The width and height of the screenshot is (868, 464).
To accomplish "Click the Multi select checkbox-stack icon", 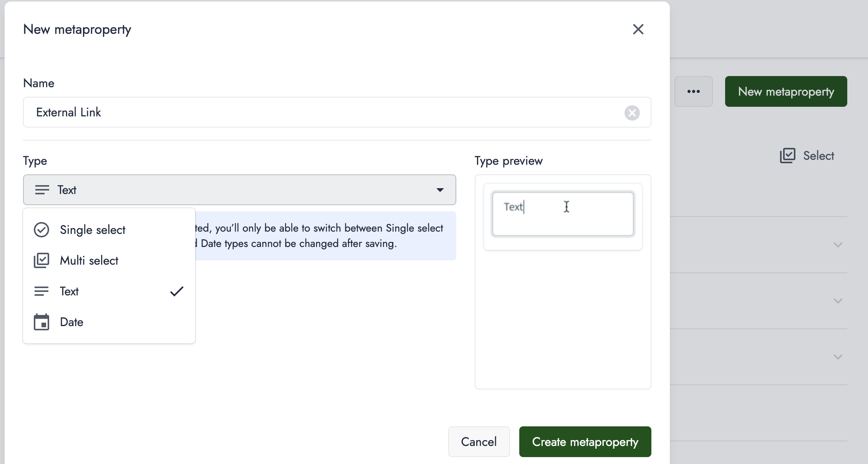I will point(41,260).
